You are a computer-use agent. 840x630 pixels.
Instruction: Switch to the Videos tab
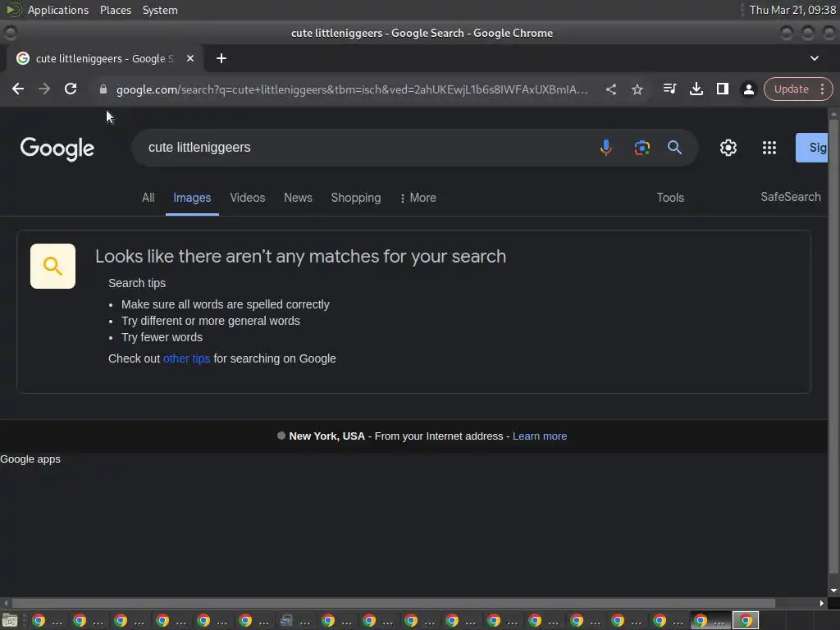(x=248, y=198)
